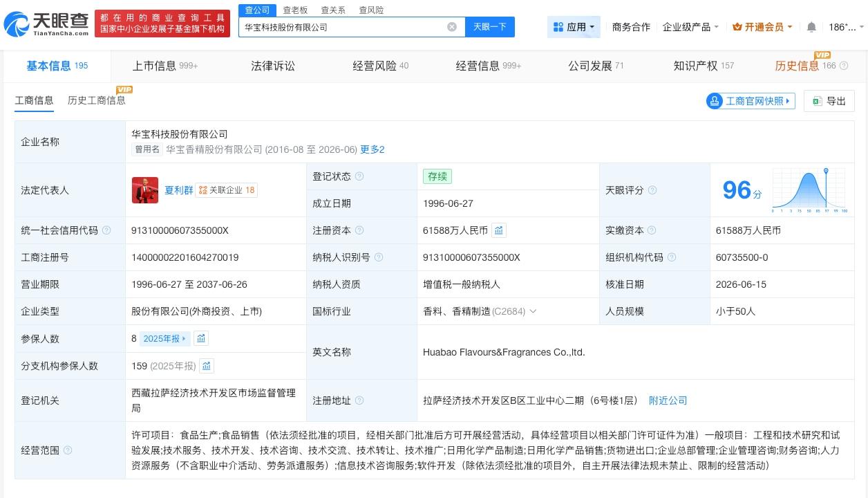Select the 历史工商信息 sub-tab

coord(97,100)
